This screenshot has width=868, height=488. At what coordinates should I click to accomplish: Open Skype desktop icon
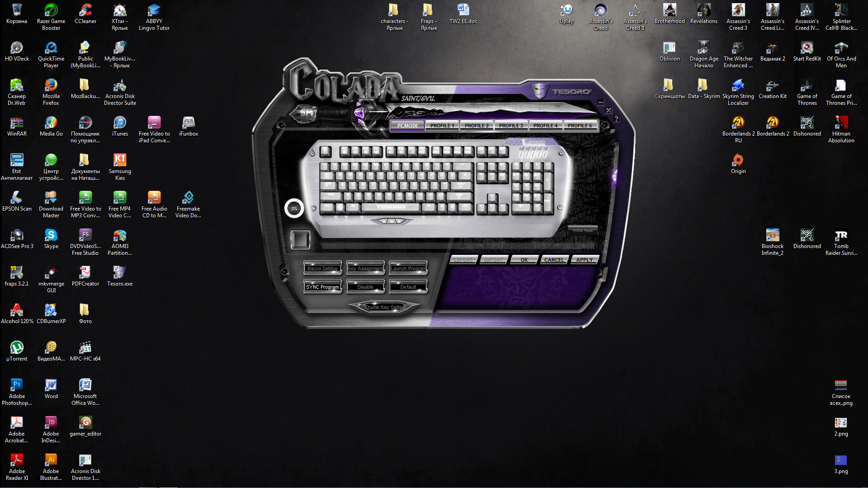click(x=51, y=239)
